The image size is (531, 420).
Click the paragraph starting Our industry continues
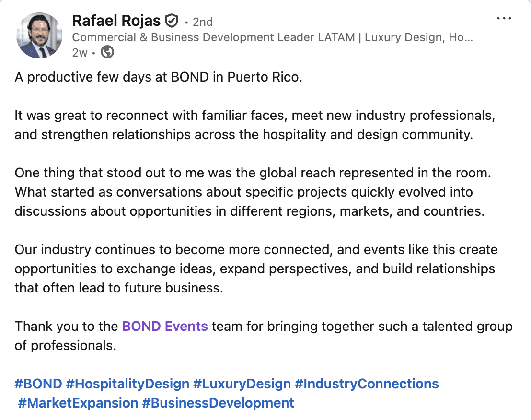click(x=256, y=268)
